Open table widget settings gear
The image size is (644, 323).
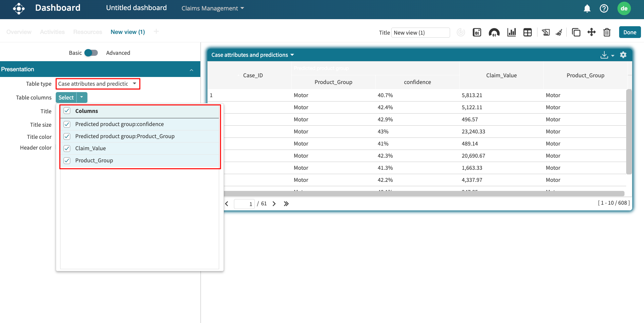coord(623,55)
